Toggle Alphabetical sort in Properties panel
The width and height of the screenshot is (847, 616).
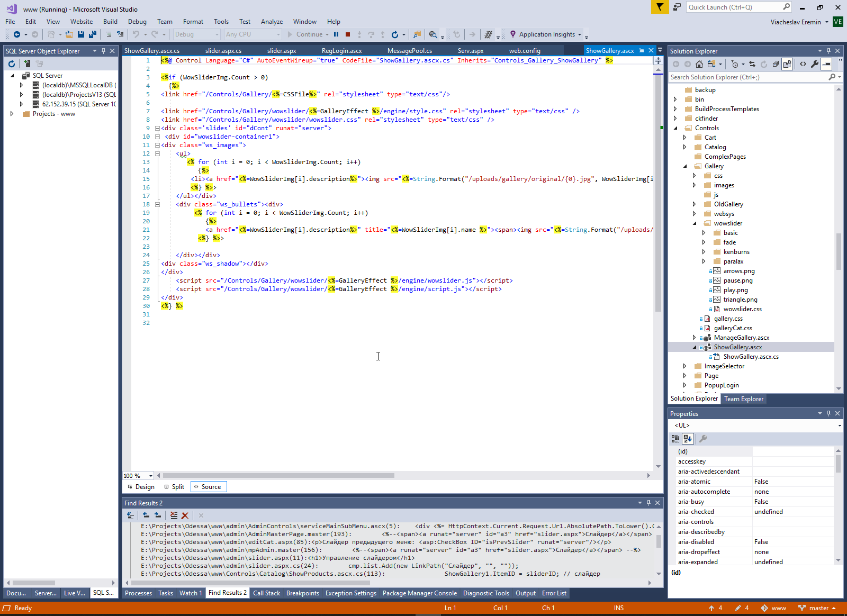pyautogui.click(x=687, y=439)
